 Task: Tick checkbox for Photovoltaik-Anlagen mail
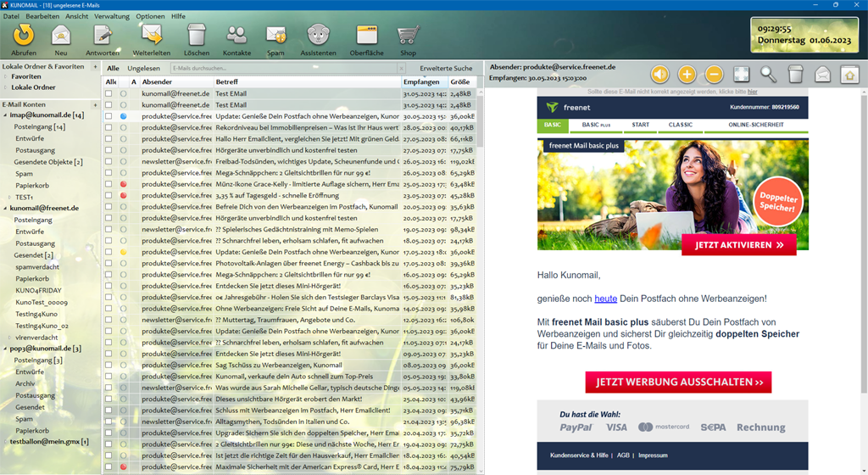coord(108,263)
